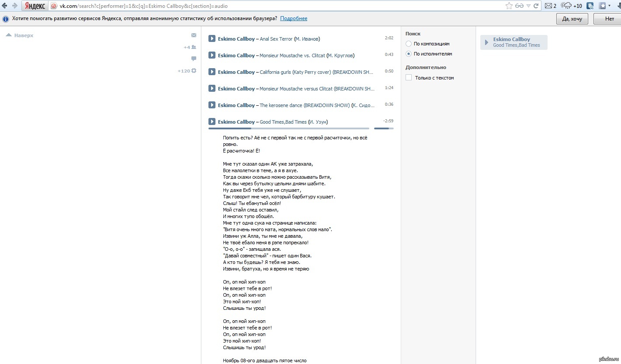Pause or play Good Times,Bad Times track
This screenshot has height=364, width=621.
click(212, 121)
